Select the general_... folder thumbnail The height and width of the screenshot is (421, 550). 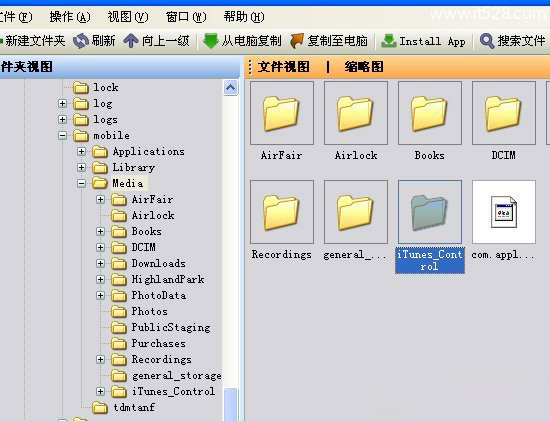coord(356,212)
